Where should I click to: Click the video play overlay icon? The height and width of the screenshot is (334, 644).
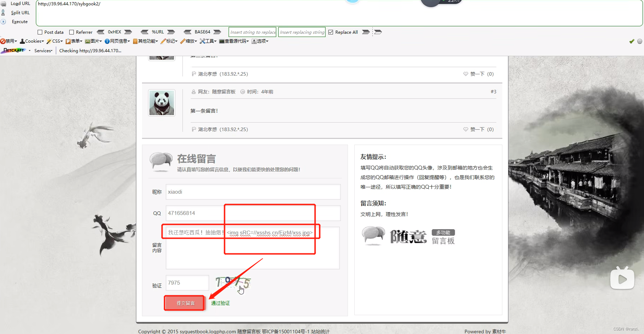622,278
